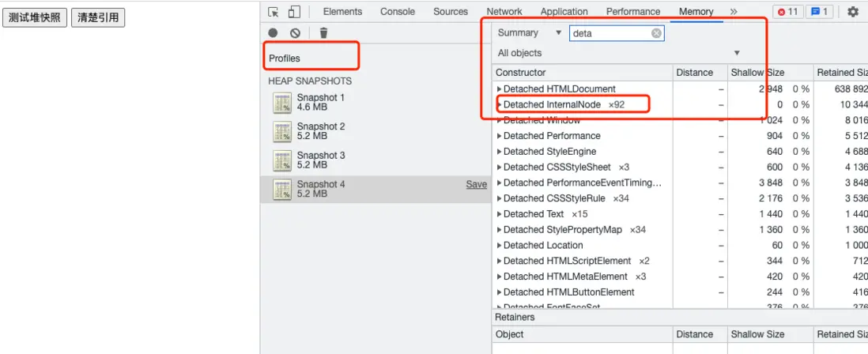
Task: Select Snapshot 2 in heap snapshots
Action: pyautogui.click(x=321, y=131)
